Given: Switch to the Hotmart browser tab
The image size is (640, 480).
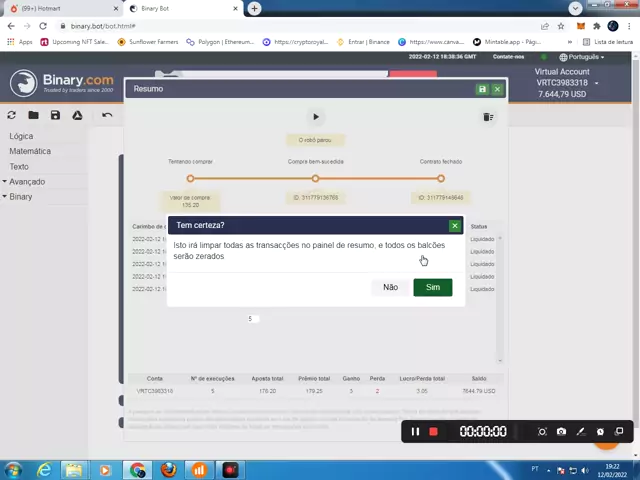Looking at the screenshot, I should 63,9.
